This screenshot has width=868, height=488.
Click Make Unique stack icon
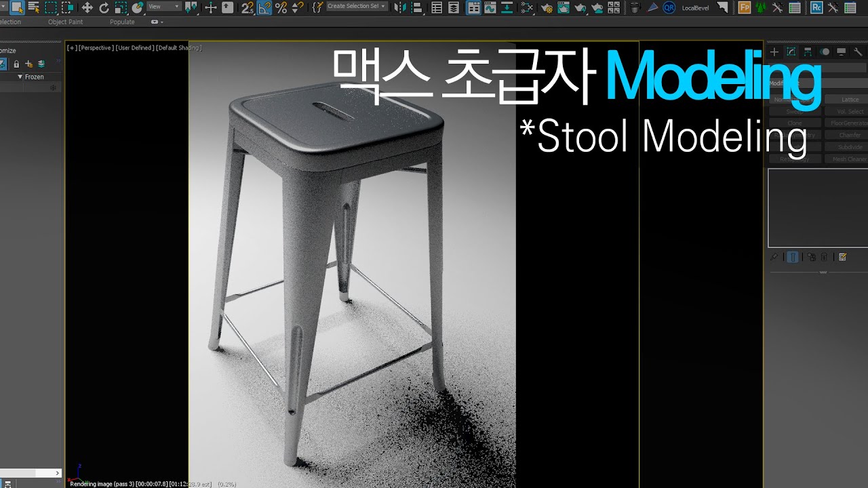point(811,257)
